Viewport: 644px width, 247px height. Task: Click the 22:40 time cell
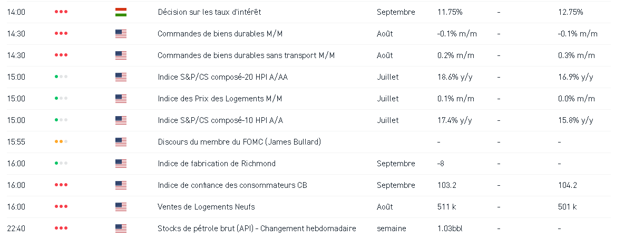pyautogui.click(x=16, y=229)
